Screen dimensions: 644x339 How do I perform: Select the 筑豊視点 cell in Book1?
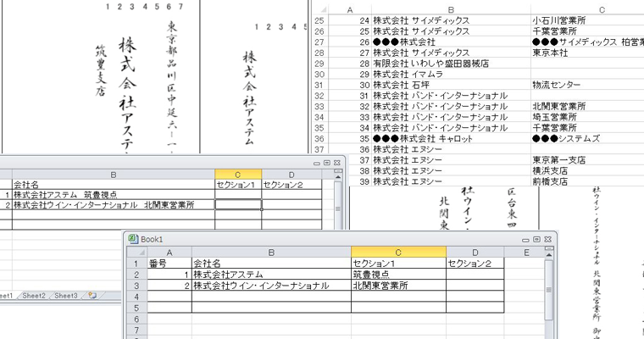[398, 275]
